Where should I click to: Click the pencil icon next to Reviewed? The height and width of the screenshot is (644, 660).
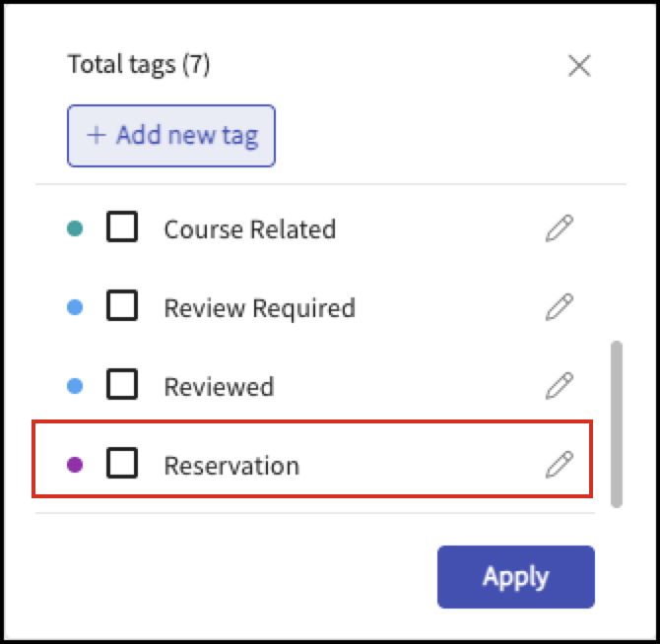point(559,386)
